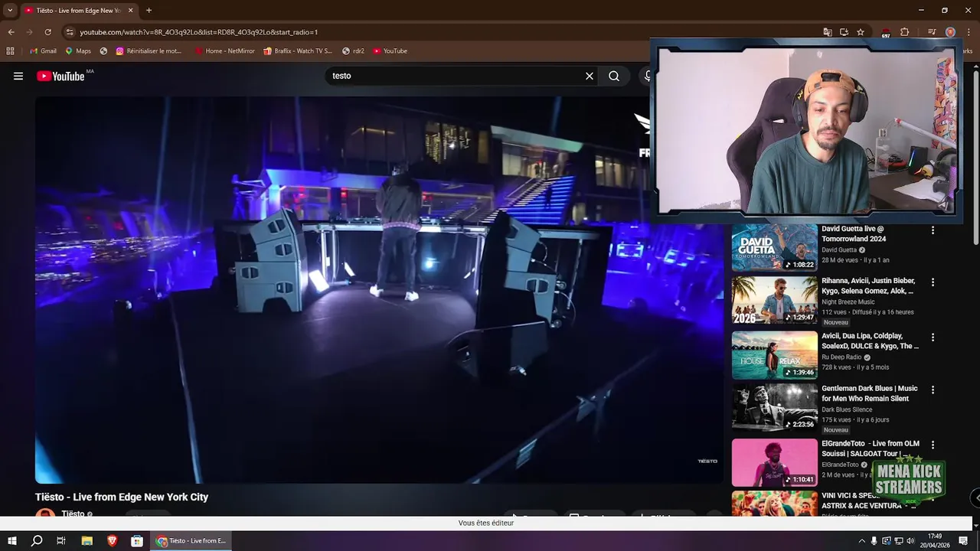980x551 pixels.
Task: Launch Brave browser from the taskbar
Action: click(x=112, y=541)
